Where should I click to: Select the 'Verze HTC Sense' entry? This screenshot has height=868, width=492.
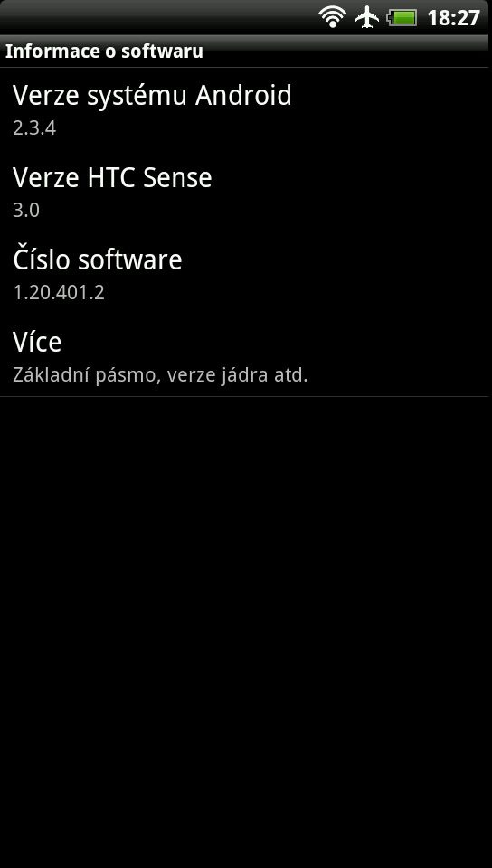[x=246, y=191]
